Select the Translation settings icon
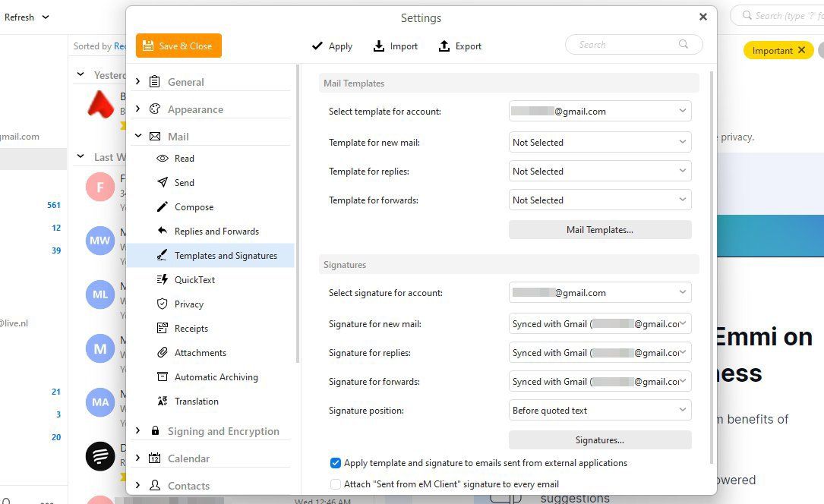Screen dimensions: 824x504 161,401
